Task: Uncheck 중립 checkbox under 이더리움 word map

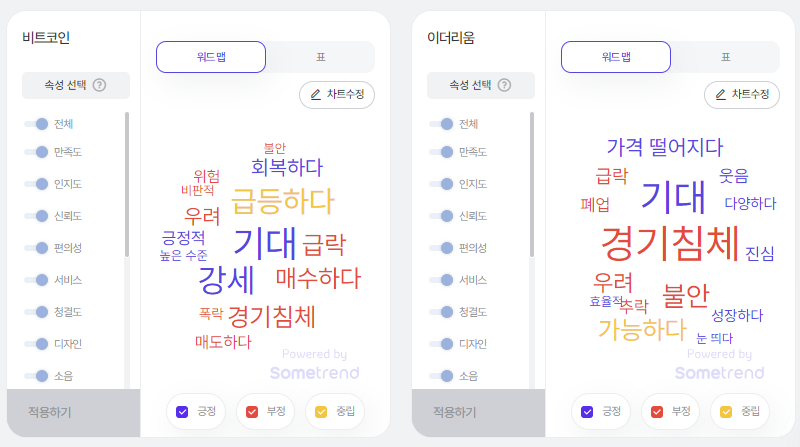Action: pyautogui.click(x=726, y=412)
